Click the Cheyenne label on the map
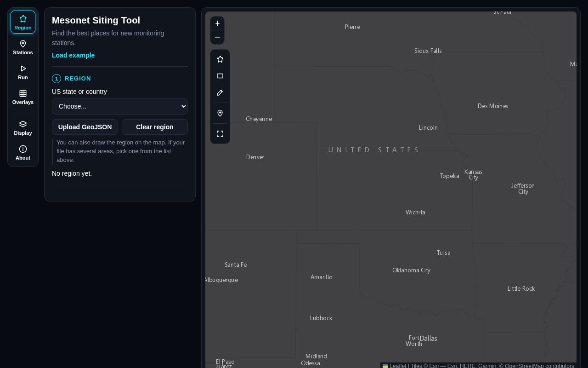The width and height of the screenshot is (588, 368). 259,119
